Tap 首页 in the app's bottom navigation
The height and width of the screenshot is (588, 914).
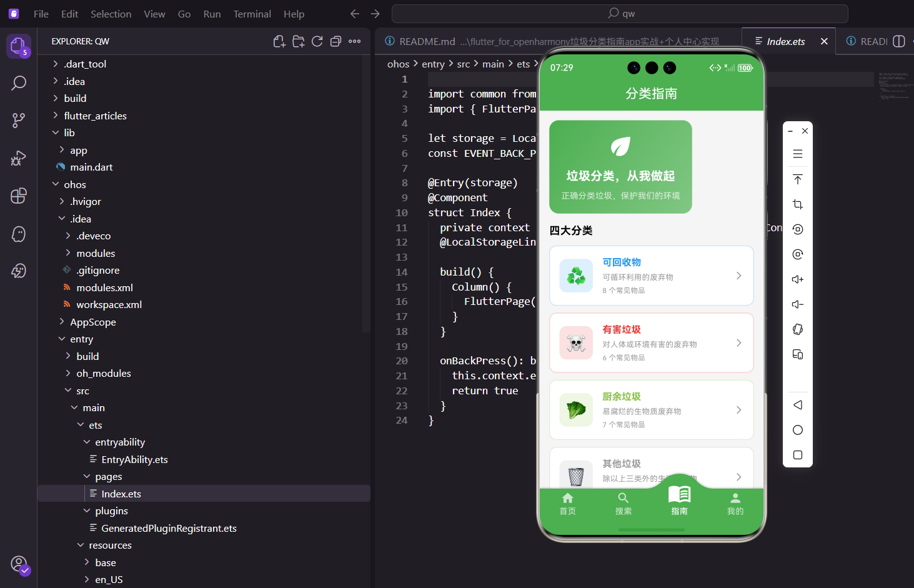(567, 502)
